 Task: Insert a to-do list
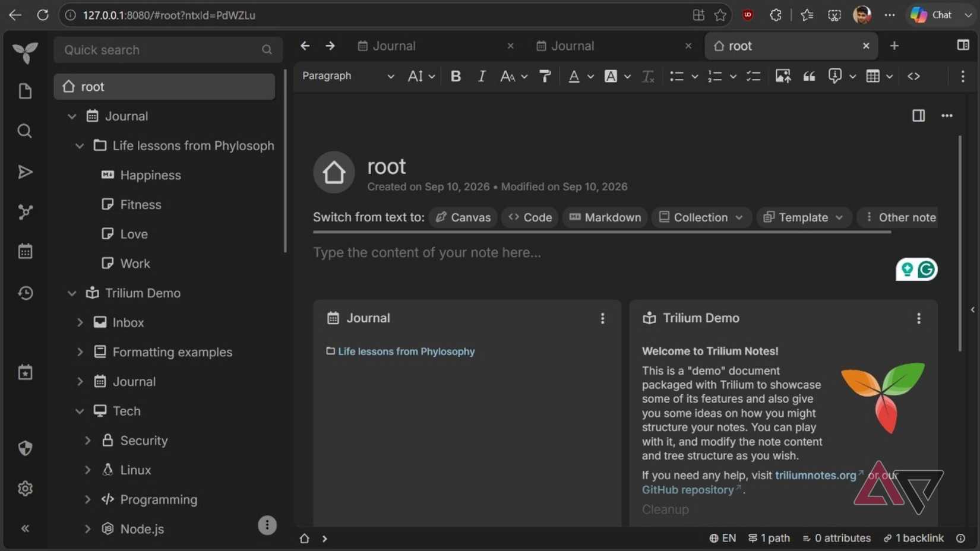753,76
